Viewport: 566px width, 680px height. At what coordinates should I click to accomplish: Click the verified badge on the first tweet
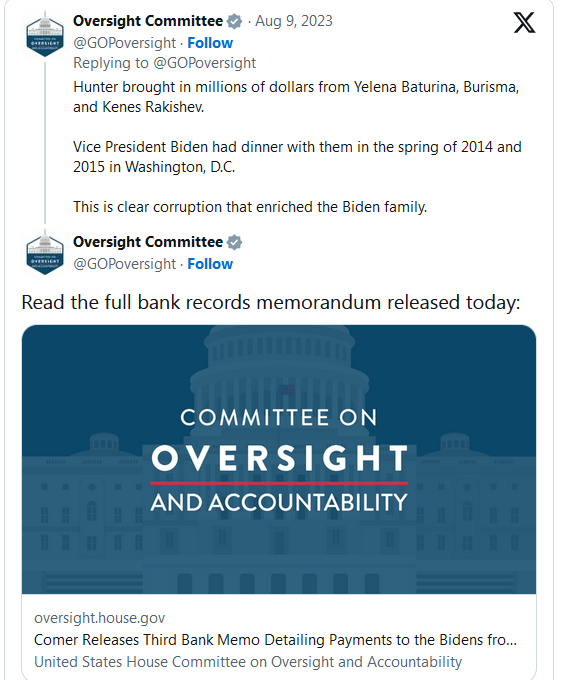[x=235, y=21]
